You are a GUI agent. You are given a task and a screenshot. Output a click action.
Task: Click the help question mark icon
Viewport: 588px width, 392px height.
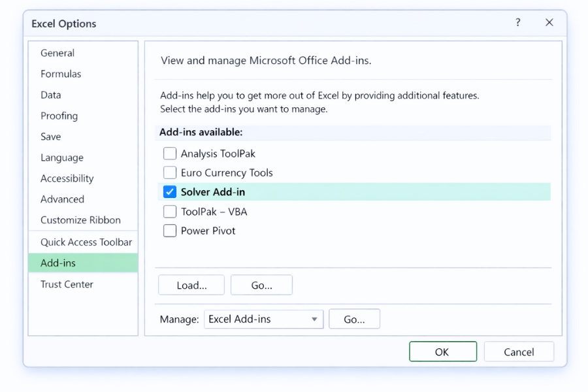click(517, 22)
